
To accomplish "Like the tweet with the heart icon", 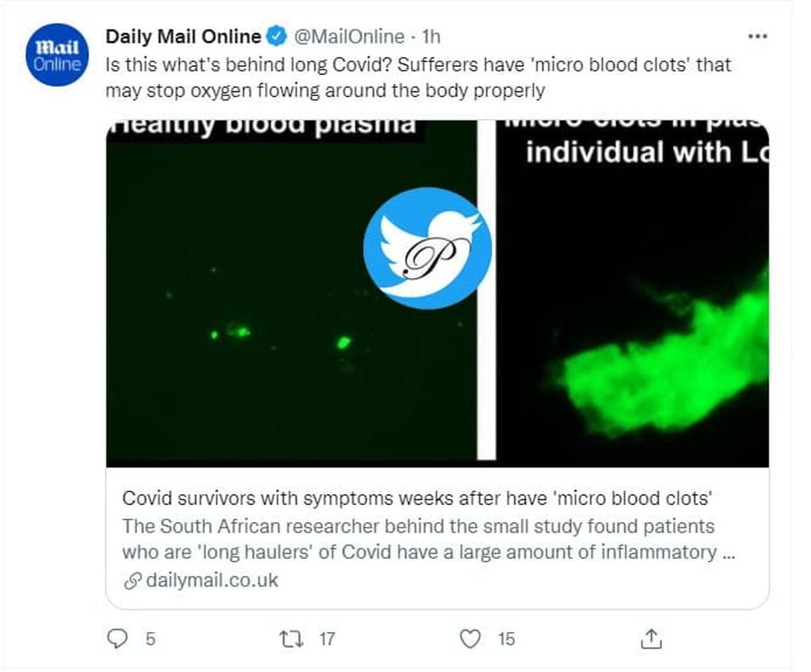I will coord(470,638).
